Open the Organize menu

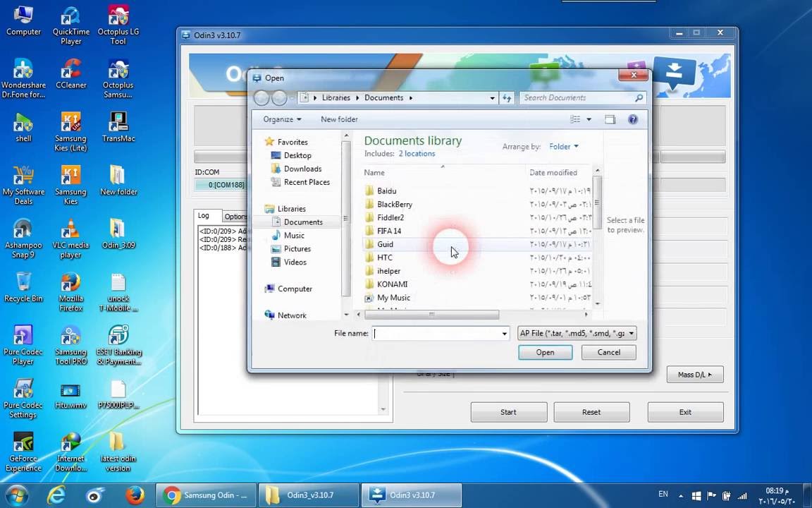282,119
